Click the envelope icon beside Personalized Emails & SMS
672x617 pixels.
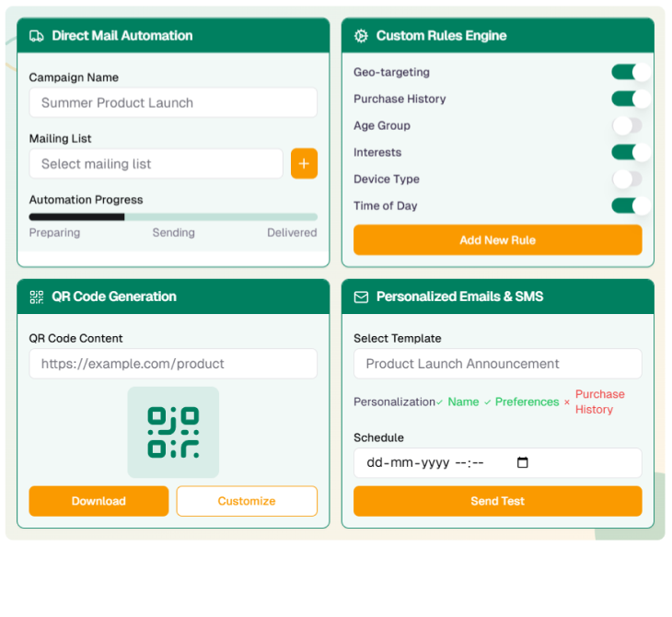[x=361, y=297]
